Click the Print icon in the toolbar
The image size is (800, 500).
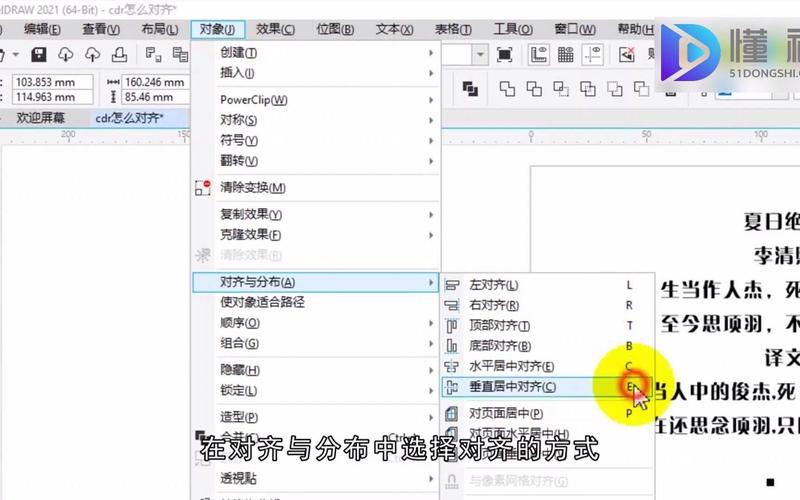click(x=119, y=54)
